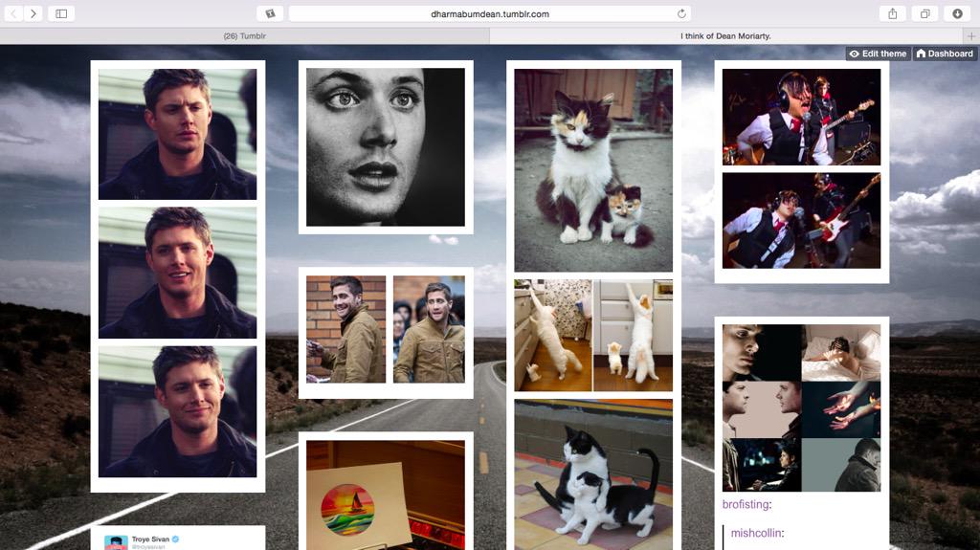Reload the page with the refresh icon
The height and width of the screenshot is (550, 980).
[681, 13]
